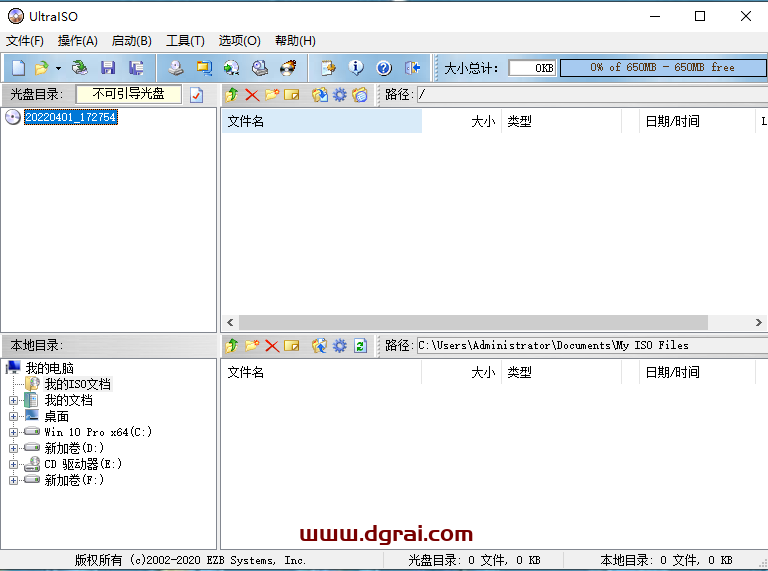Click the blue Info properties bubble icon
Image resolution: width=768 pixels, height=571 pixels.
356,68
